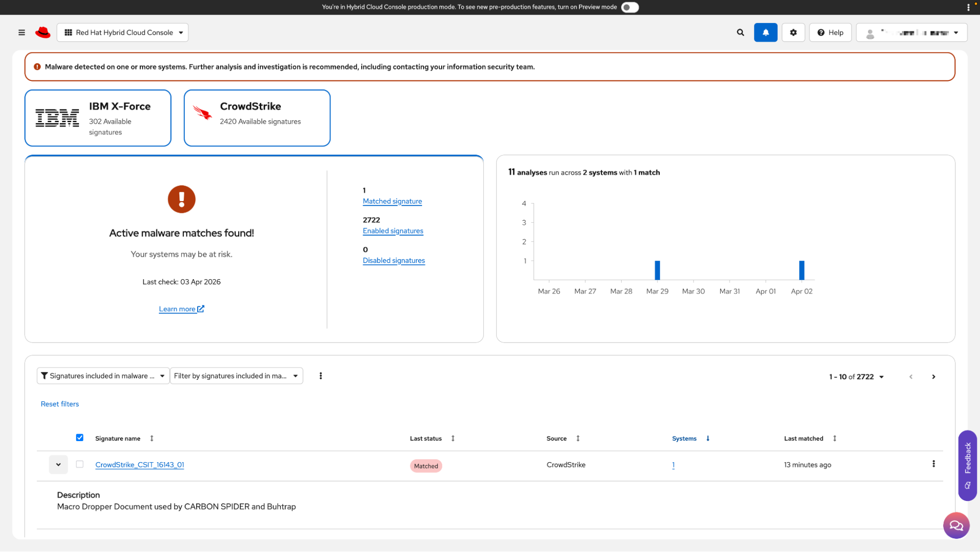The height and width of the screenshot is (552, 980).
Task: Open the notifications bell
Action: pyautogui.click(x=765, y=32)
